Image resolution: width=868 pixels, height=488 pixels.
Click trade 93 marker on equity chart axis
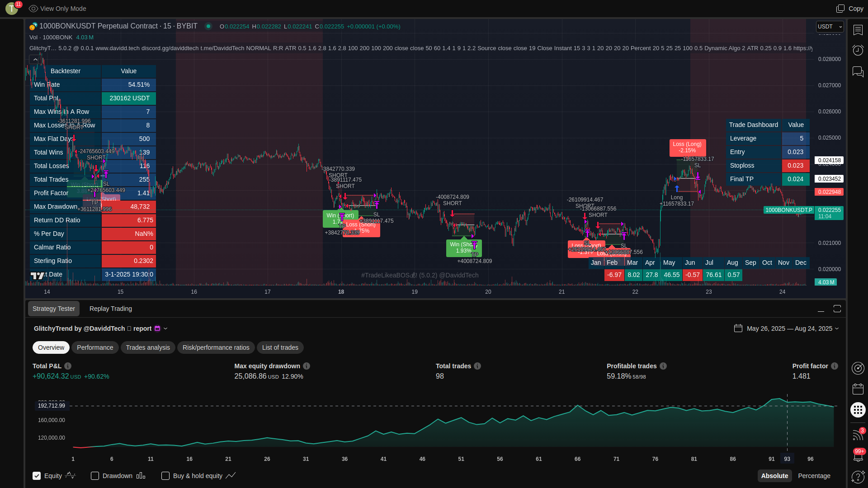(x=787, y=459)
